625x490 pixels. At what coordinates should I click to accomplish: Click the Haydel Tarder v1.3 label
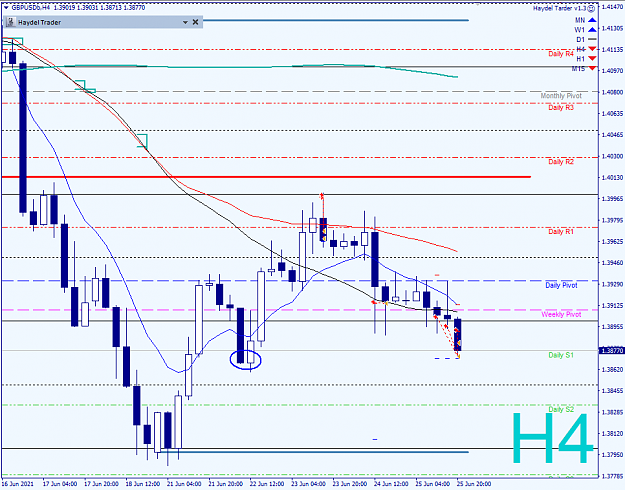point(560,8)
